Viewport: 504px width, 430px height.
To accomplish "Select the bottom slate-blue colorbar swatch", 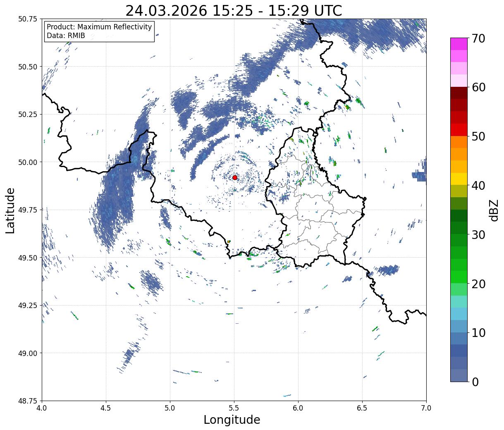I will coord(459,375).
